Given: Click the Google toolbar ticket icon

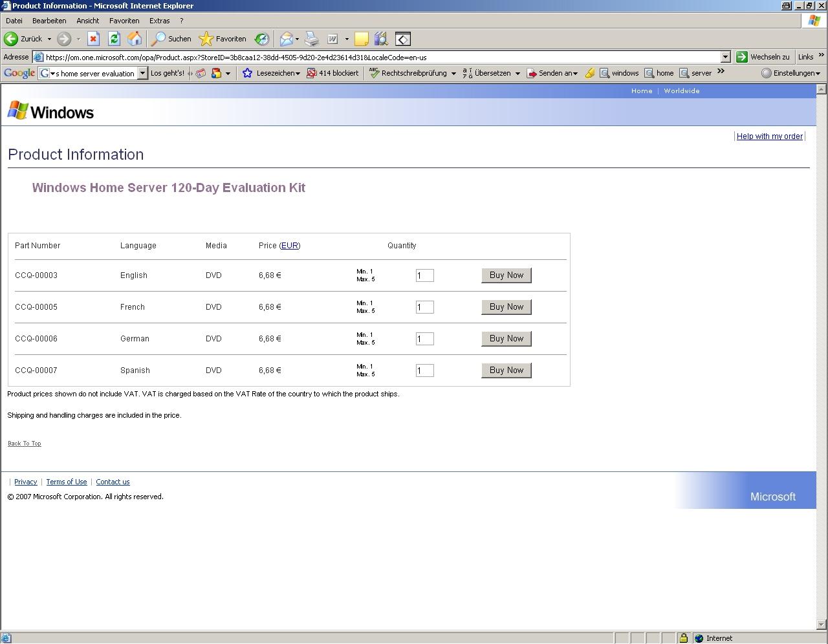Looking at the screenshot, I should tap(201, 73).
